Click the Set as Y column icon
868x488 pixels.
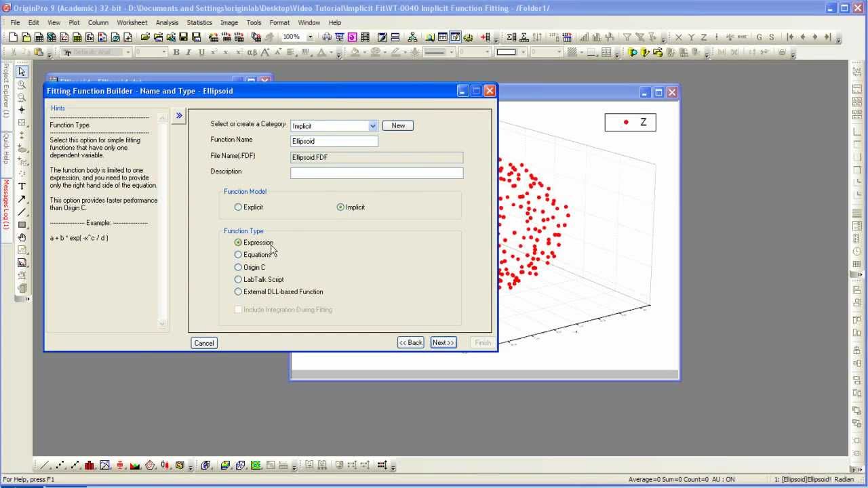(x=691, y=37)
